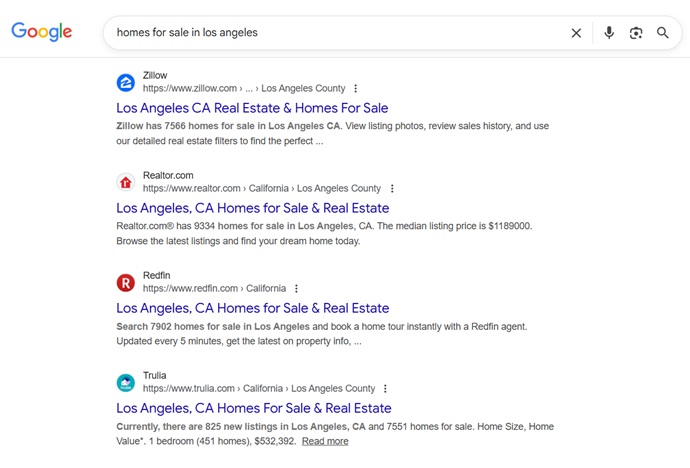
Task: Open more options for Realtor.com result
Action: pos(392,189)
